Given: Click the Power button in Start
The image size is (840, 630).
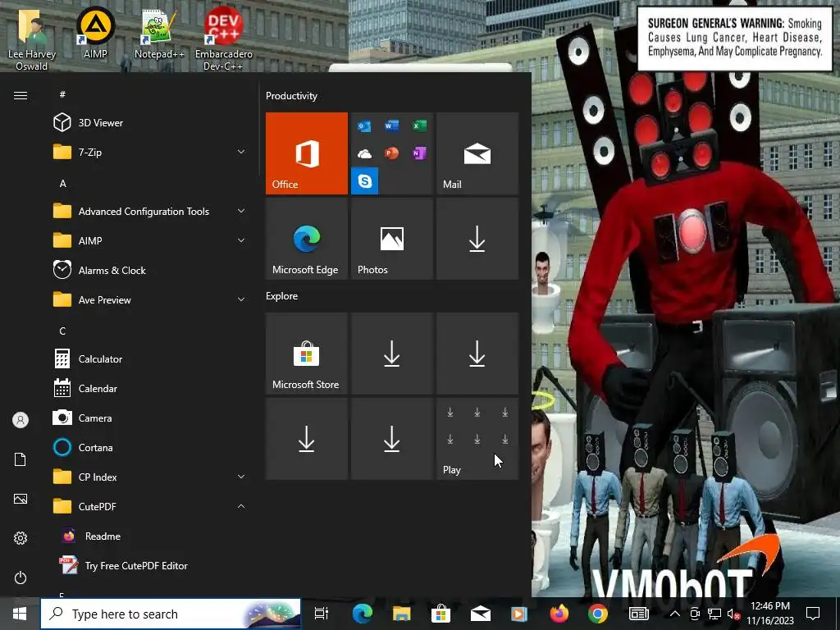Looking at the screenshot, I should (x=21, y=577).
